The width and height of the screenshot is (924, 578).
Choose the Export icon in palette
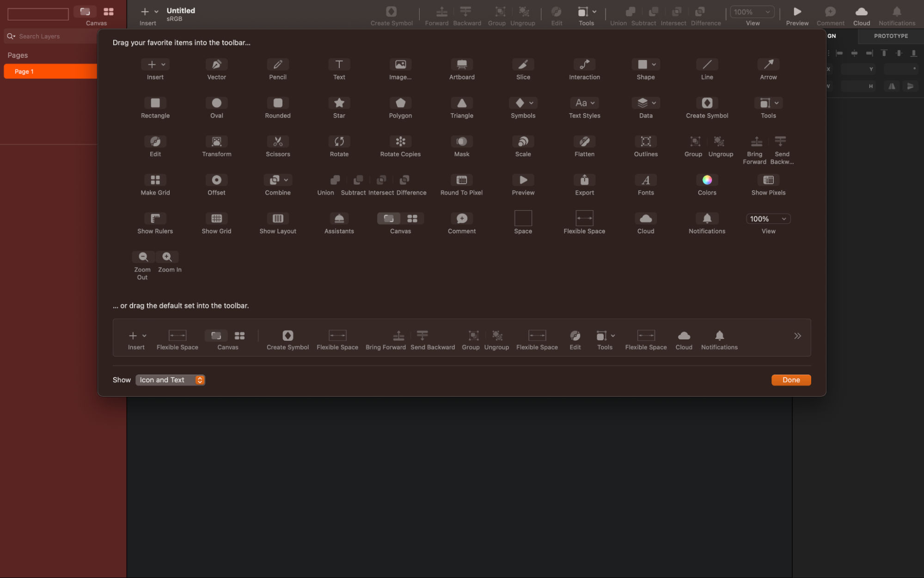pos(584,179)
